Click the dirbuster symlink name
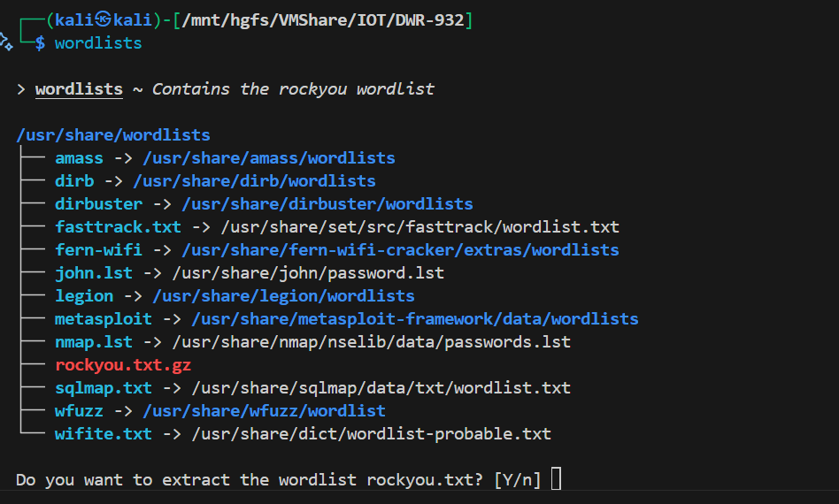The image size is (839, 504). [x=98, y=204]
